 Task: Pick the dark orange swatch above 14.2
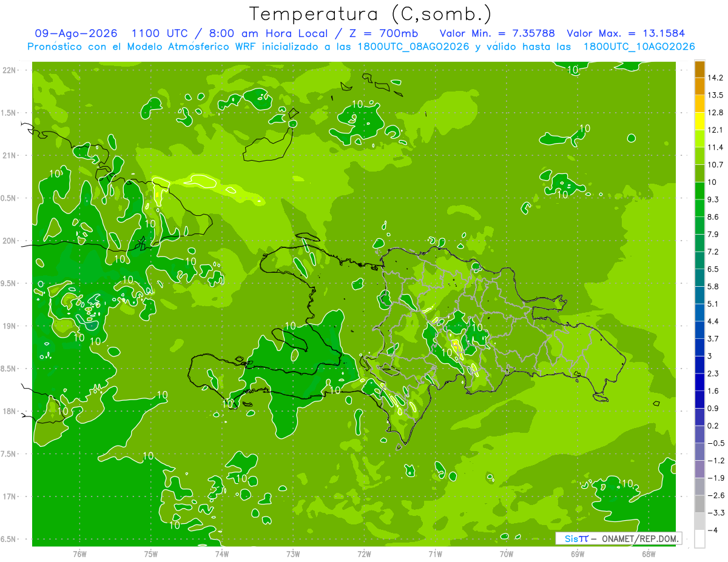699,69
